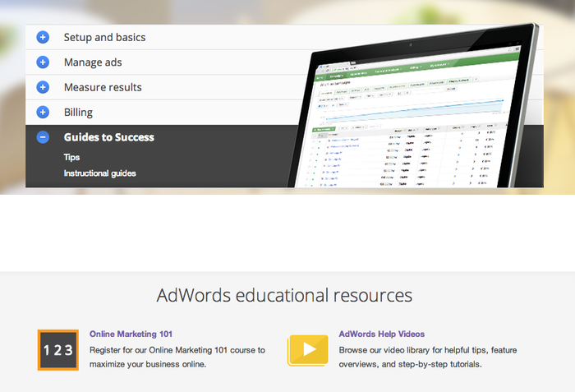Collapse Guides to Success via minus icon
The image size is (575, 392).
[x=43, y=137]
